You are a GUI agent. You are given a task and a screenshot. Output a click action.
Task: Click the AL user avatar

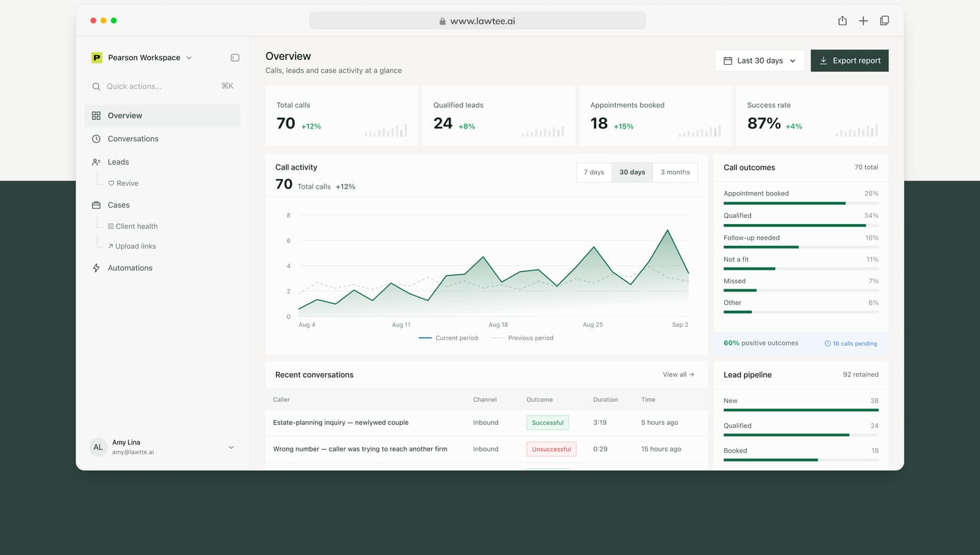[x=98, y=447]
